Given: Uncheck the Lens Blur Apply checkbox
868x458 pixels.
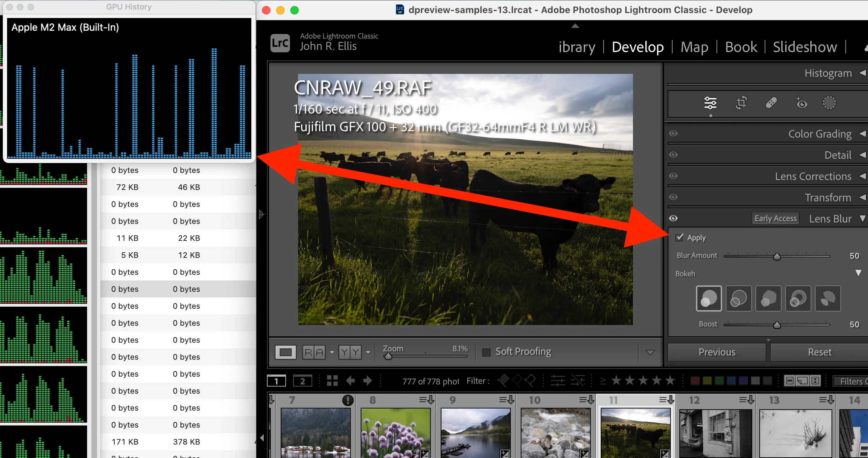Looking at the screenshot, I should (679, 238).
